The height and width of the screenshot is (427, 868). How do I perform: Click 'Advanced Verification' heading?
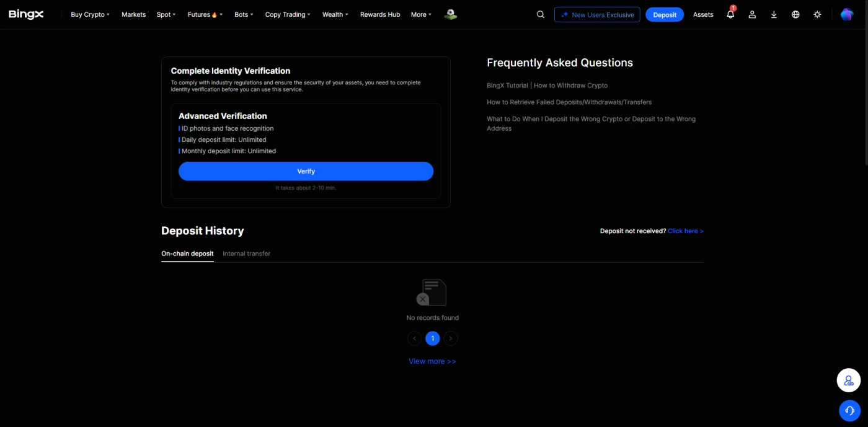[x=223, y=116]
